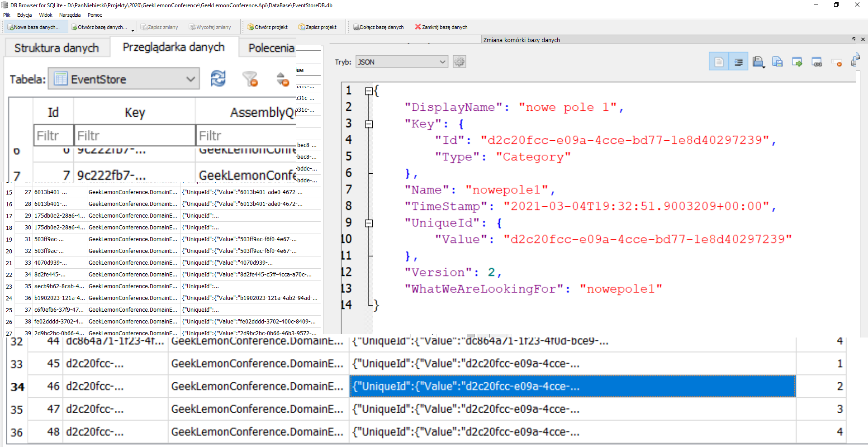Click the "DisplayName" line in JSON editor
This screenshot has height=447, width=868.
pyautogui.click(x=514, y=107)
